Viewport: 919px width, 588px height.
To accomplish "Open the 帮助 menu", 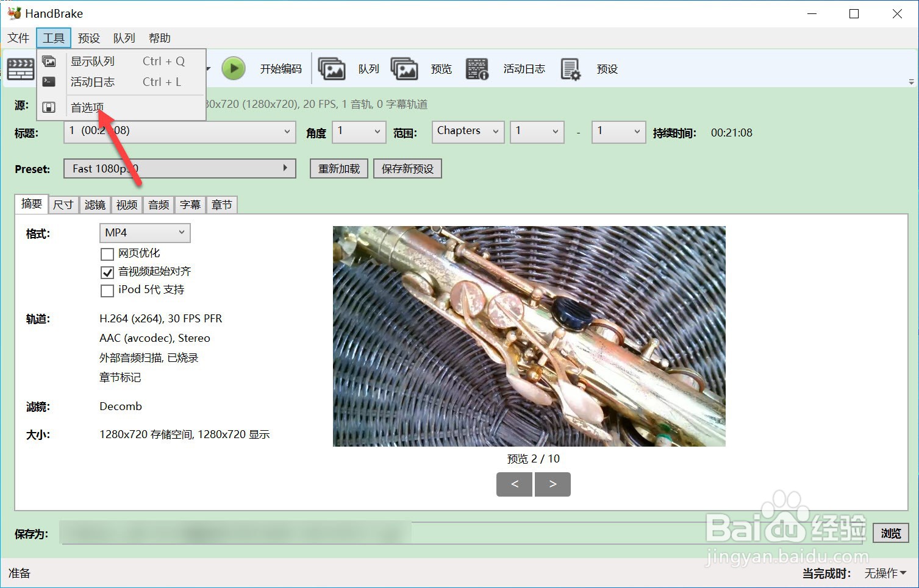I will click(x=160, y=38).
